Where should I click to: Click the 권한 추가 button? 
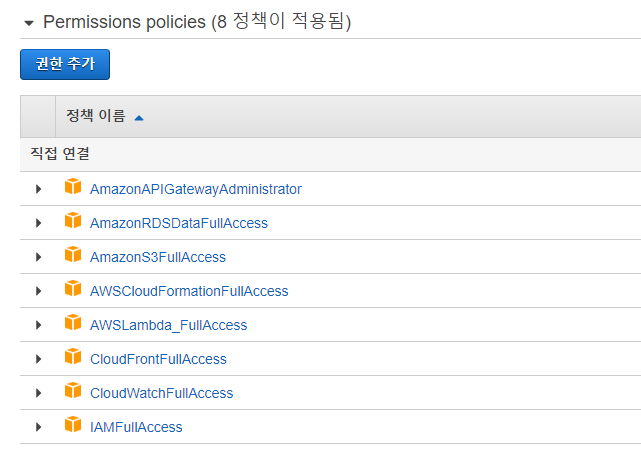point(65,65)
